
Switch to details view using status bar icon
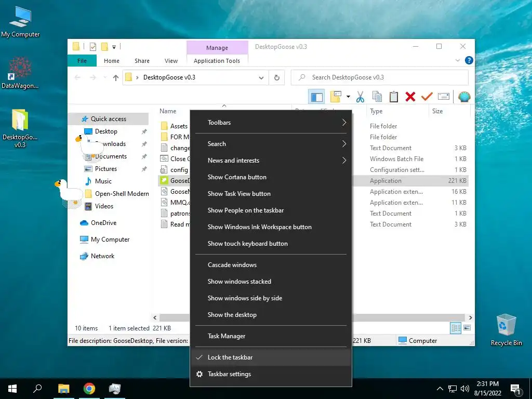coord(456,328)
